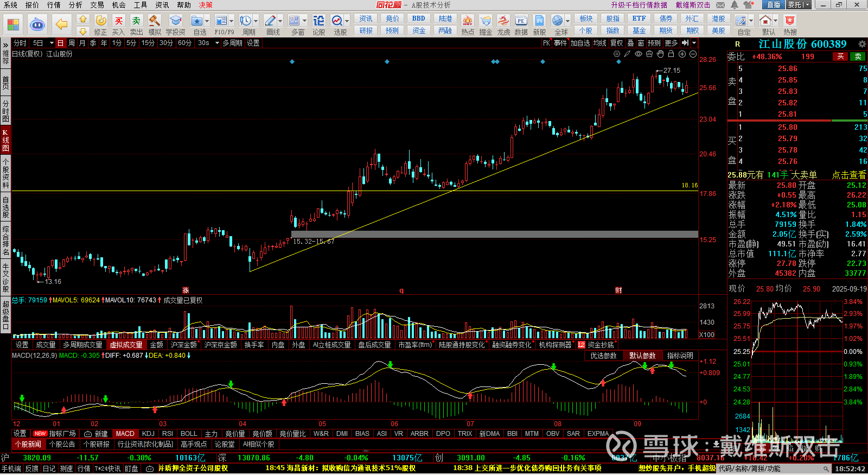Toggle the eye visibility icon on chart

pos(639,54)
